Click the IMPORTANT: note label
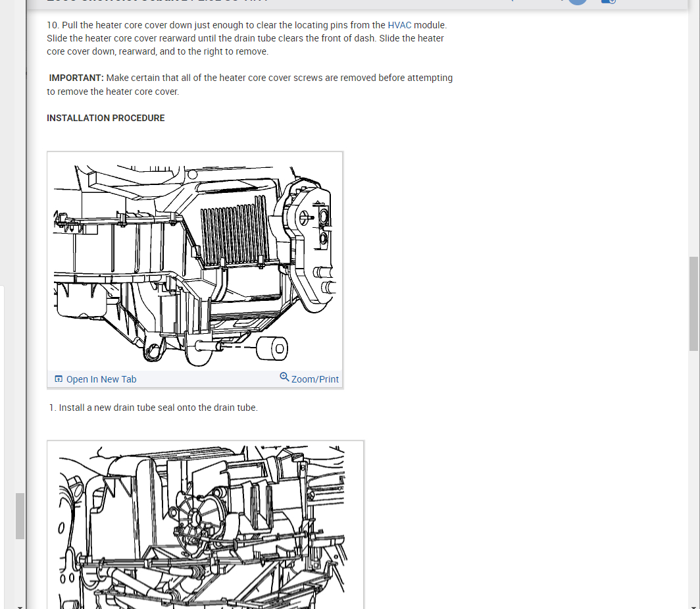The height and width of the screenshot is (609, 700). point(76,78)
